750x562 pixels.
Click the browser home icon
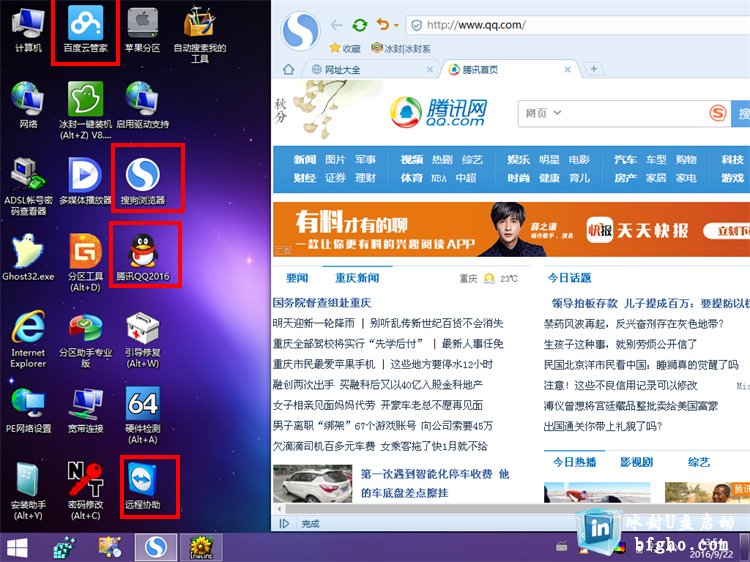point(288,69)
